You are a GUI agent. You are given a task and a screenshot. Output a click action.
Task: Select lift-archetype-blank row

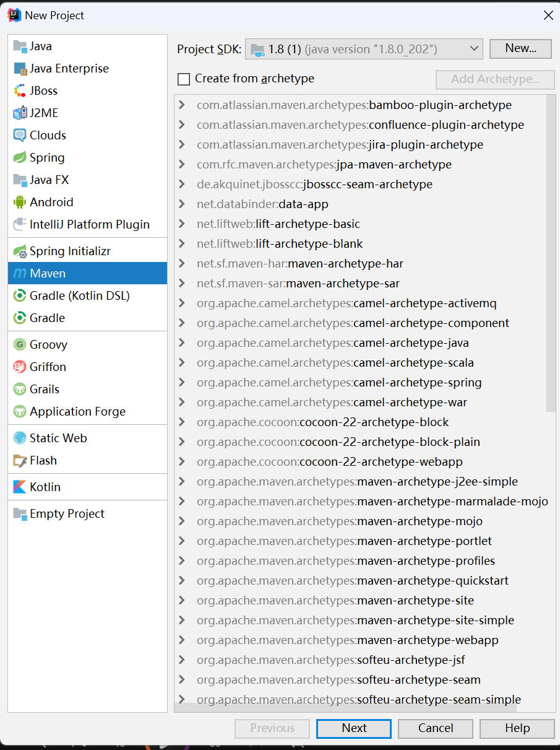tap(360, 244)
